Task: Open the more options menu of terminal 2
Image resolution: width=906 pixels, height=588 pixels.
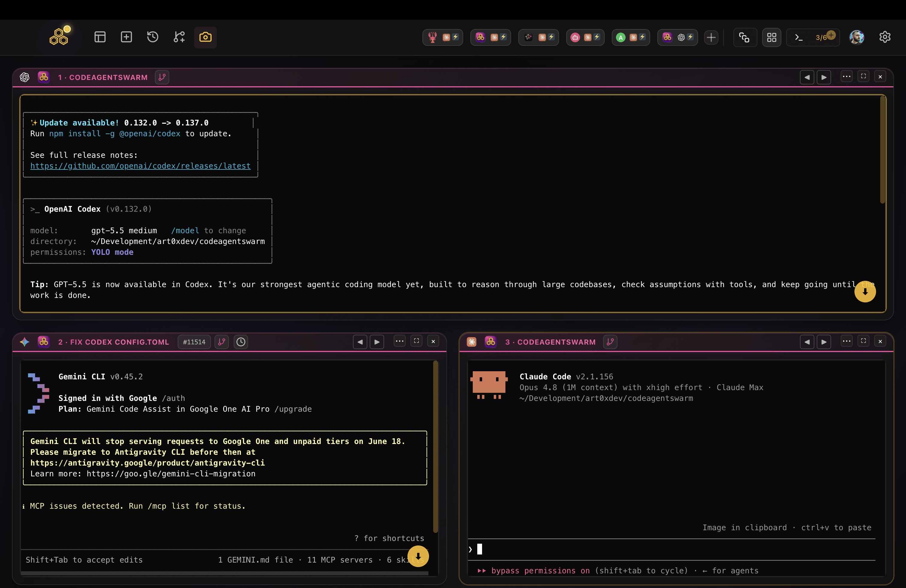Action: tap(400, 341)
